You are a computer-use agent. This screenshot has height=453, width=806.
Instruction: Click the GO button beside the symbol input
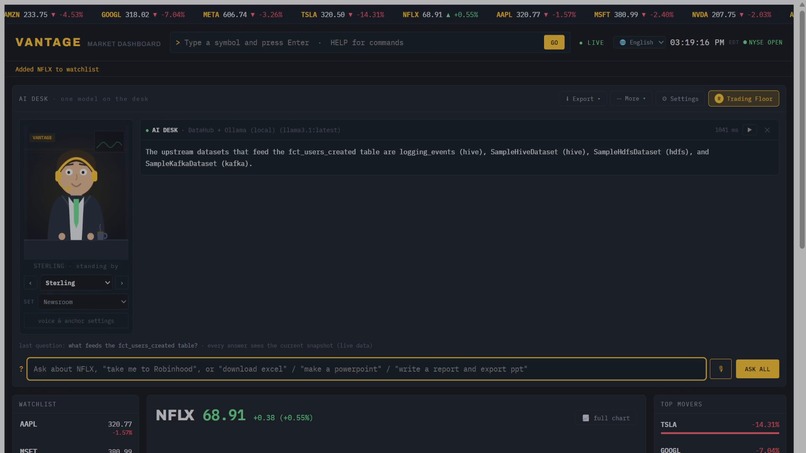click(554, 43)
